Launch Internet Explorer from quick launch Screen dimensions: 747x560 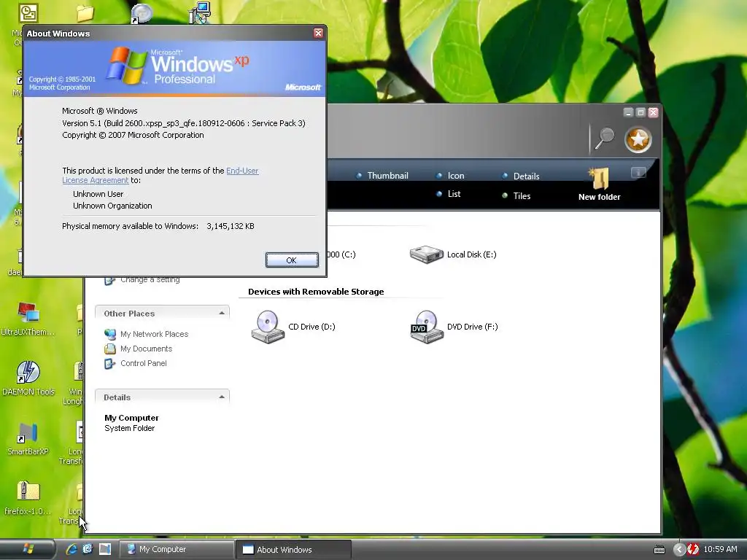pos(71,549)
